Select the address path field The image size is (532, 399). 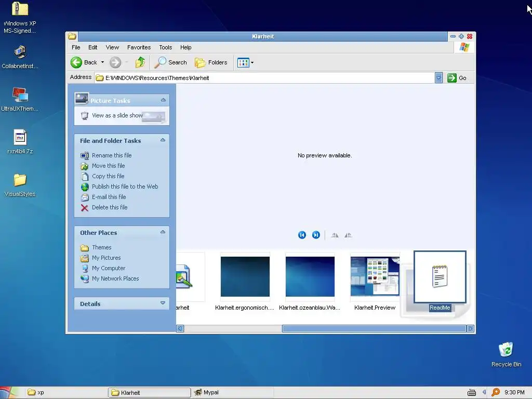[x=264, y=78]
